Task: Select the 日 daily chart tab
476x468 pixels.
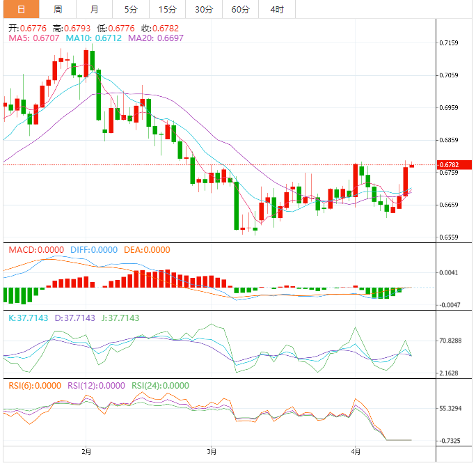Action: (x=22, y=9)
